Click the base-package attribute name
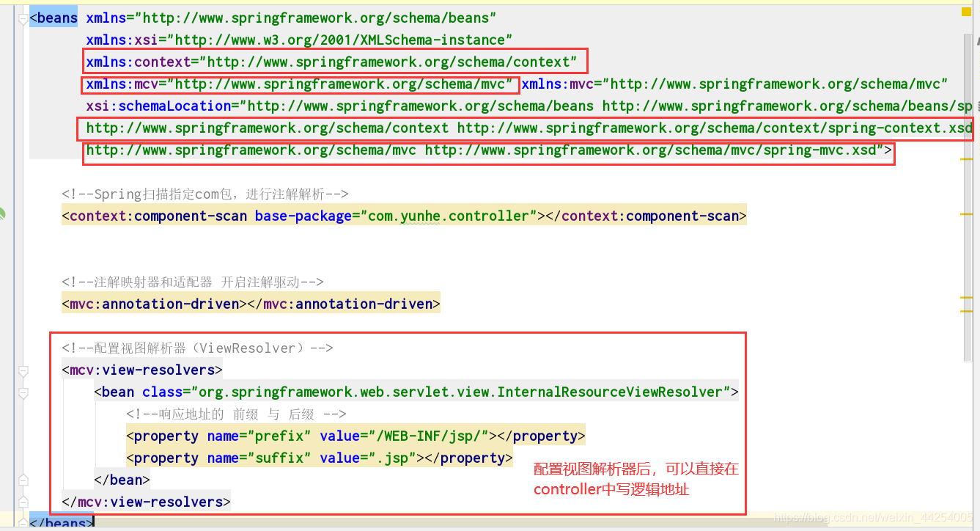Image resolution: width=980 pixels, height=531 pixels. [303, 216]
